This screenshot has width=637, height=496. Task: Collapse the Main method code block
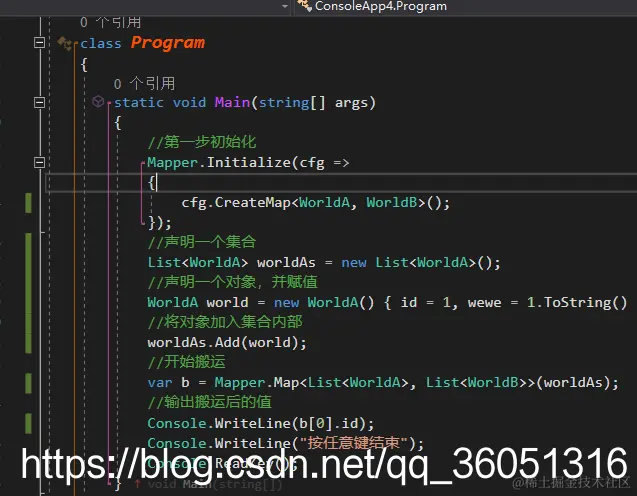coord(39,102)
